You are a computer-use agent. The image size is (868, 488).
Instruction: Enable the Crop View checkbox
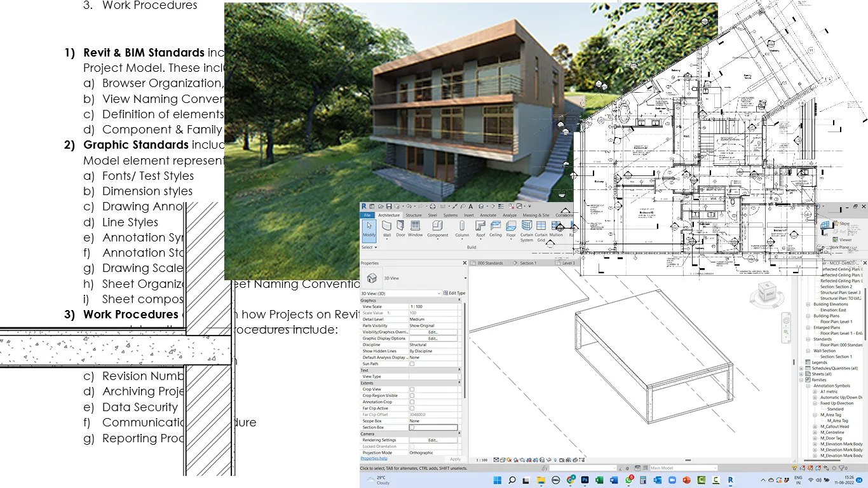point(412,390)
